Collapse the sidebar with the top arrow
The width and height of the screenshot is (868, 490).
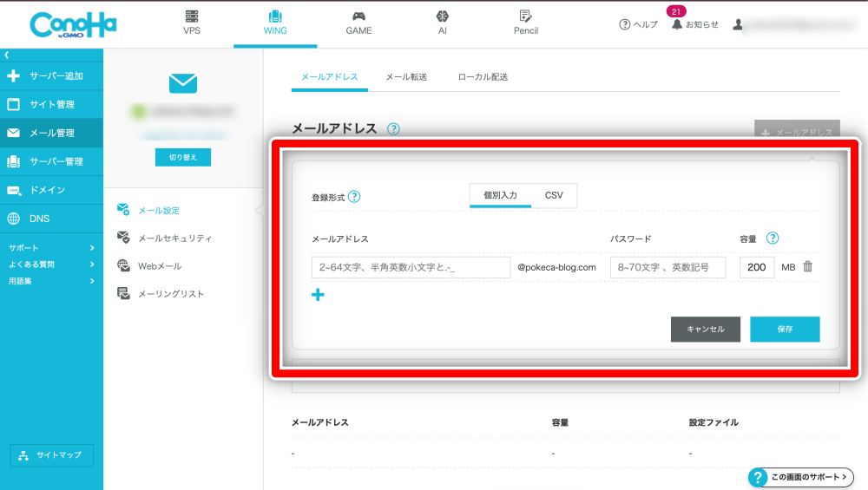(x=7, y=56)
